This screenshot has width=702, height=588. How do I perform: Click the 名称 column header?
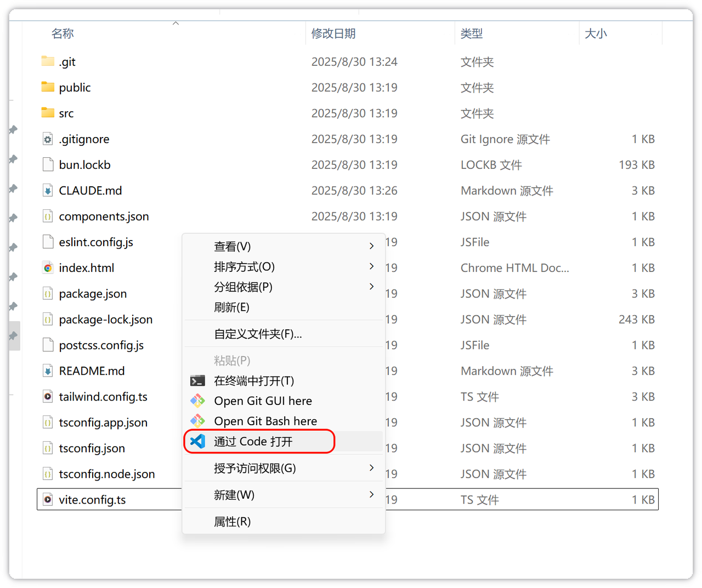(63, 33)
